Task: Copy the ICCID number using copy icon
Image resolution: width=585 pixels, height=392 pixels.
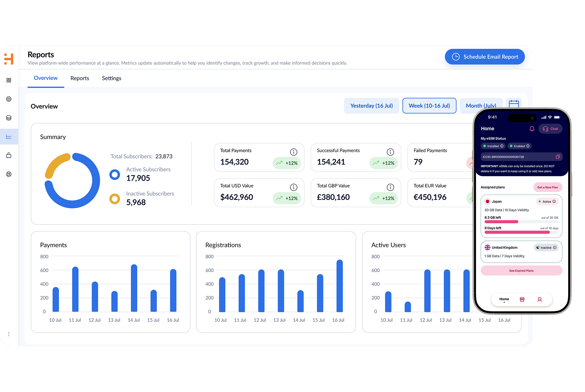Action: pyautogui.click(x=558, y=157)
